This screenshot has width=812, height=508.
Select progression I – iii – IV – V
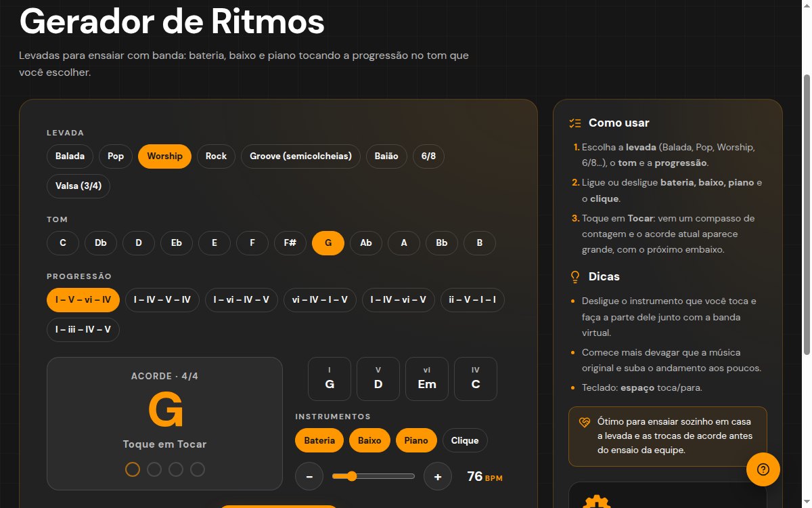(83, 329)
